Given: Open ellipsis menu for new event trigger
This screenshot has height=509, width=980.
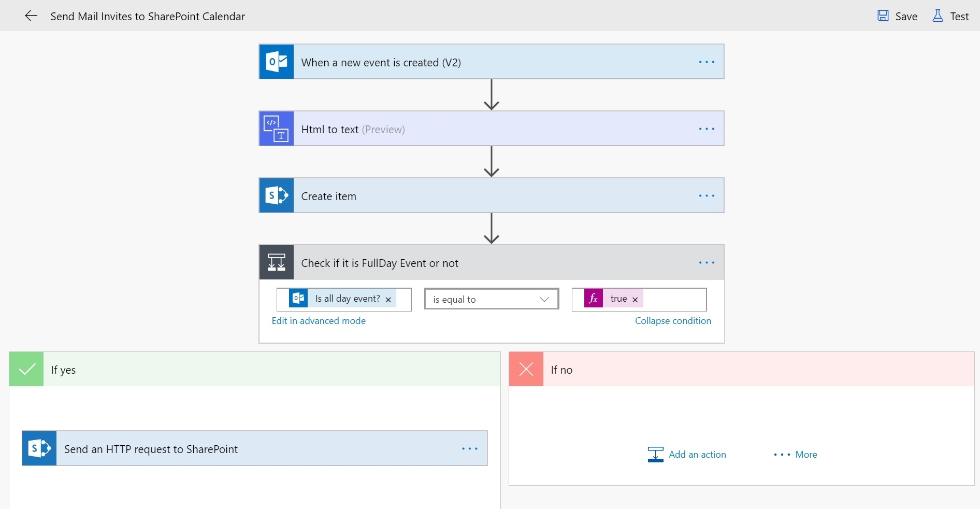Looking at the screenshot, I should point(707,62).
